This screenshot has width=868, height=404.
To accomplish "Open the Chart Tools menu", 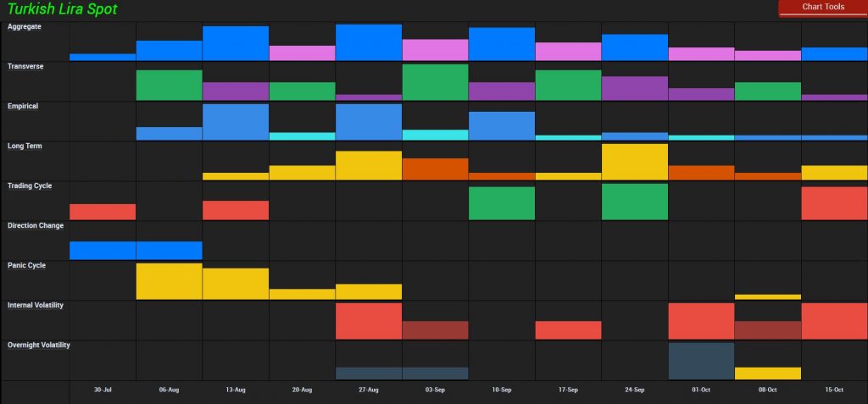I will pos(822,8).
